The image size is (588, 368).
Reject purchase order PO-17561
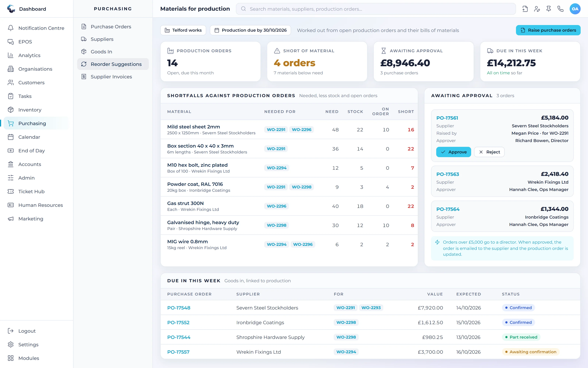[489, 152]
